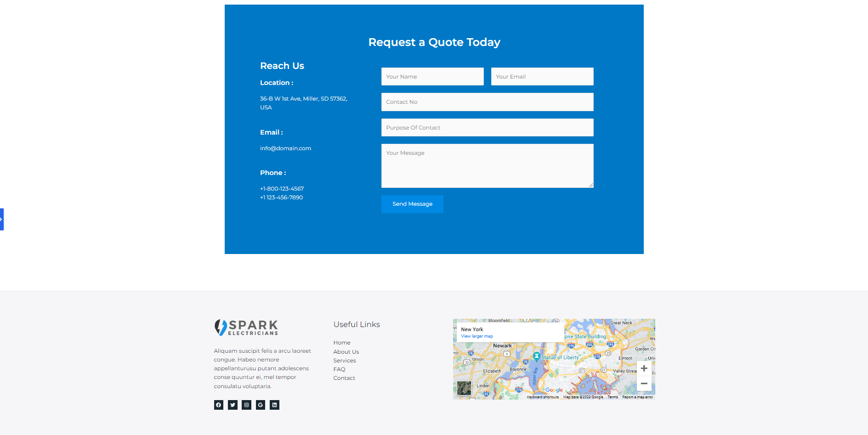This screenshot has height=435, width=868.
Task: Zoom out on the map
Action: tap(644, 384)
